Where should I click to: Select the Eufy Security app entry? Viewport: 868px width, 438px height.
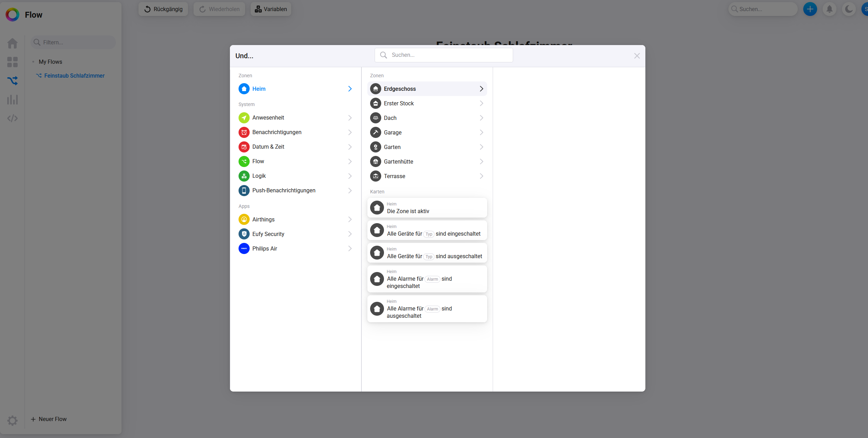click(x=268, y=234)
